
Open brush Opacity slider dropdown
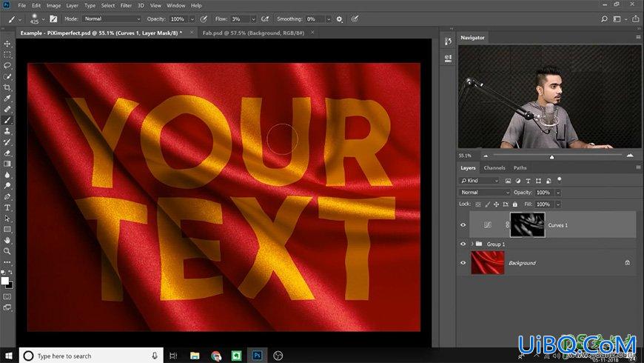[192, 19]
